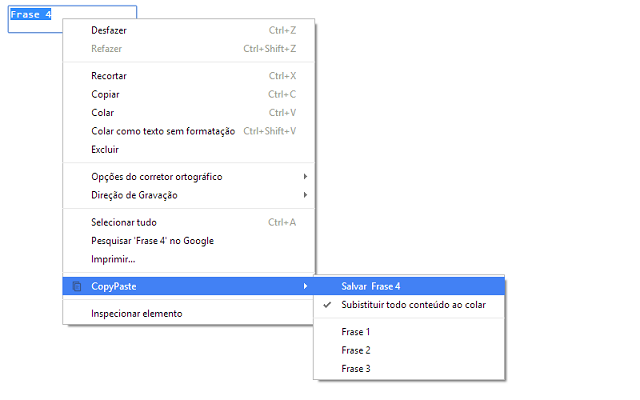
Task: Paste saved item Frase 1
Action: tap(356, 332)
